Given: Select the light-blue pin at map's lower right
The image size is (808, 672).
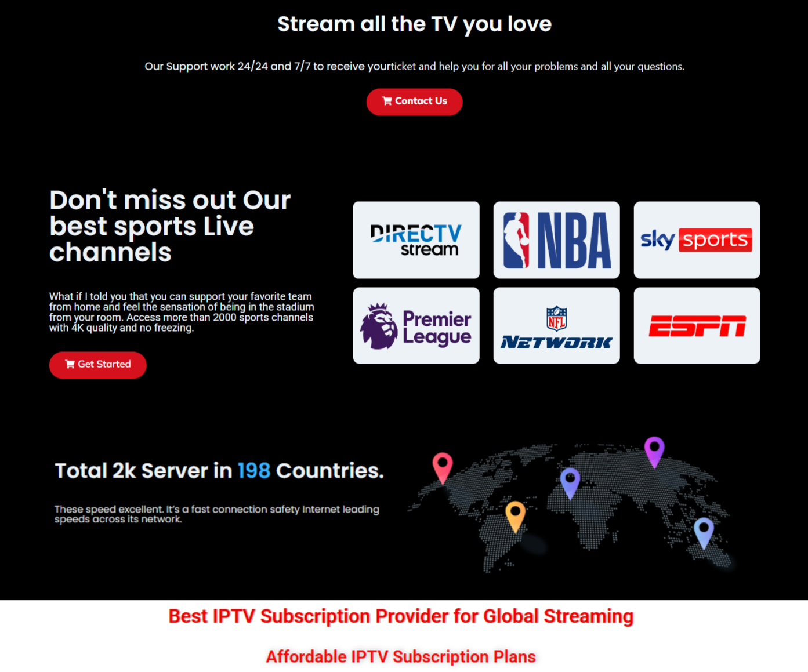Looking at the screenshot, I should pyautogui.click(x=704, y=532).
